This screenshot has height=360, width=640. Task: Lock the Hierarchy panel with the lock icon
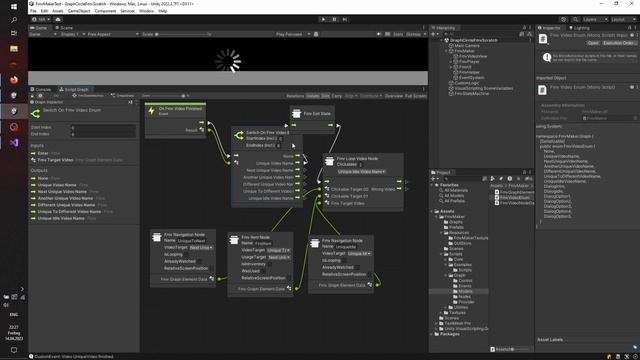coord(524,28)
